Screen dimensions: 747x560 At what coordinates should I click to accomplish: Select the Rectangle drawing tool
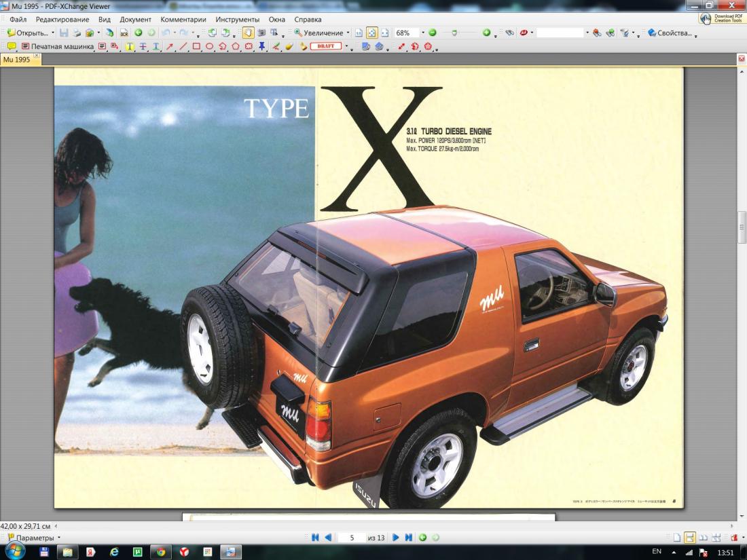[x=196, y=46]
